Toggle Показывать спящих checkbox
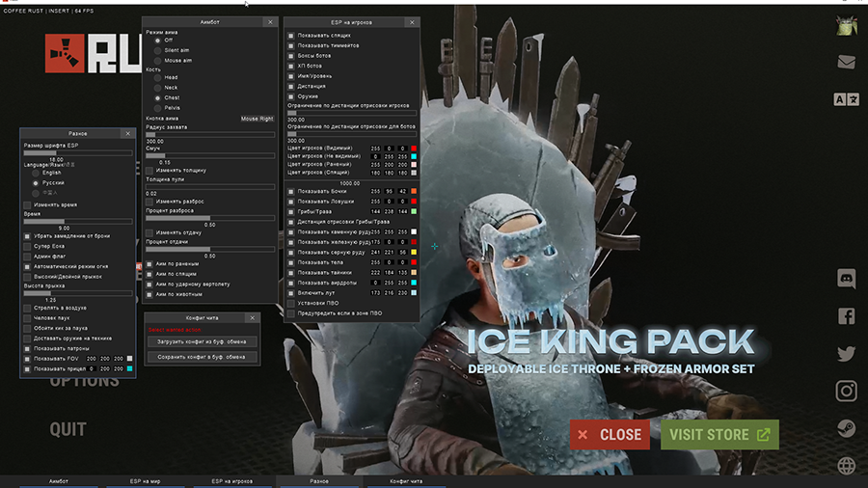This screenshot has height=488, width=868. (x=291, y=36)
